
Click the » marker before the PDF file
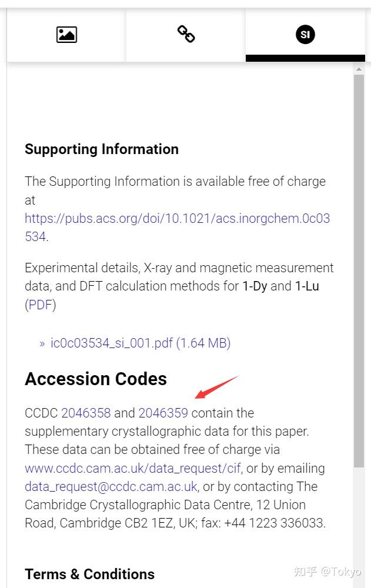tap(42, 343)
